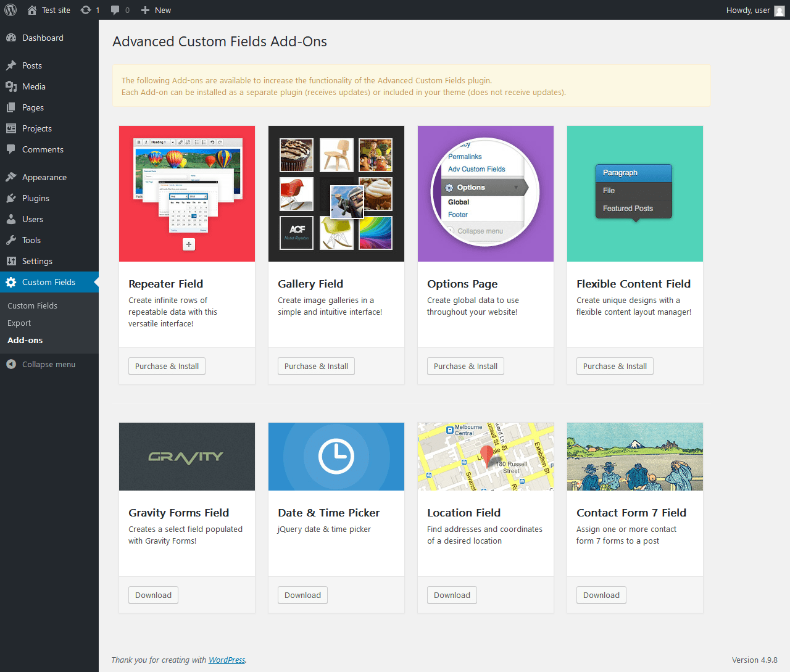The height and width of the screenshot is (672, 790).
Task: Download the Date & Time Picker add-on
Action: (x=302, y=595)
